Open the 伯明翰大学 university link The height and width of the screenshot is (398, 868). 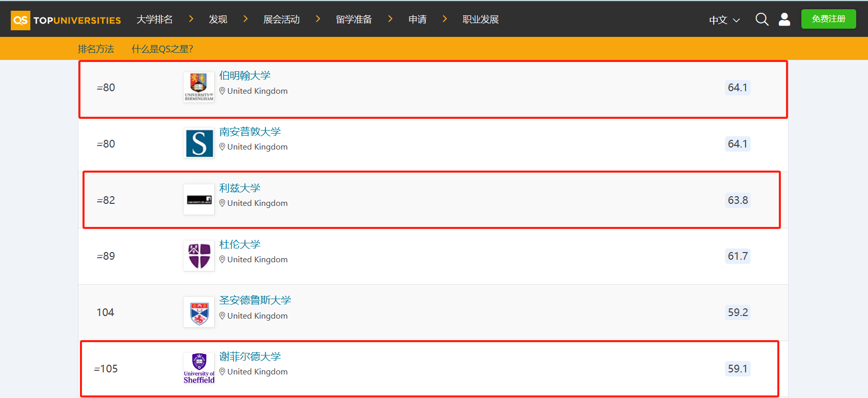tap(245, 75)
